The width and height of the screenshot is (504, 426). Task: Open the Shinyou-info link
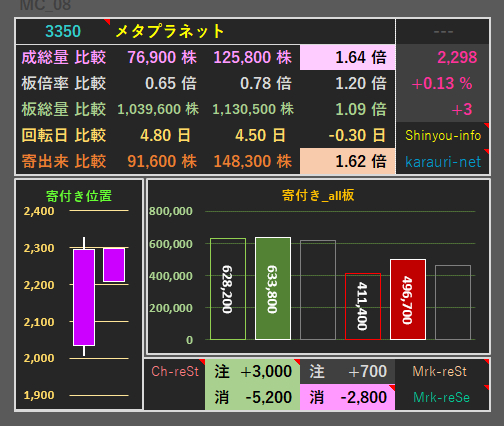pos(443,135)
